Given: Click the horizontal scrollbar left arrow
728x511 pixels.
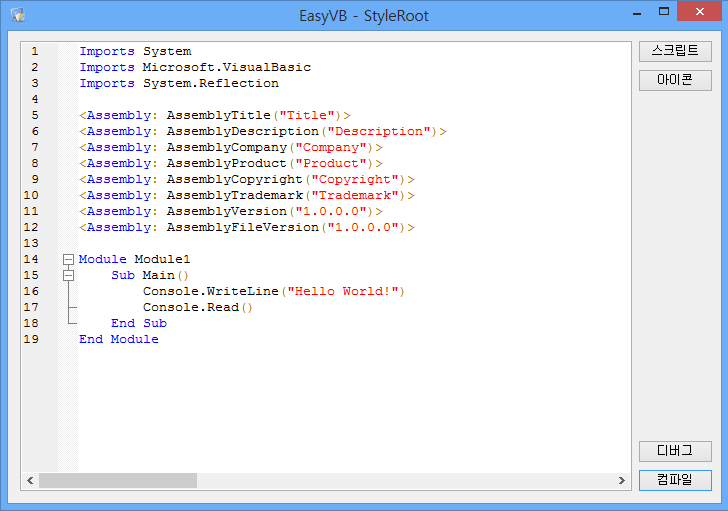Looking at the screenshot, I should click(x=30, y=481).
